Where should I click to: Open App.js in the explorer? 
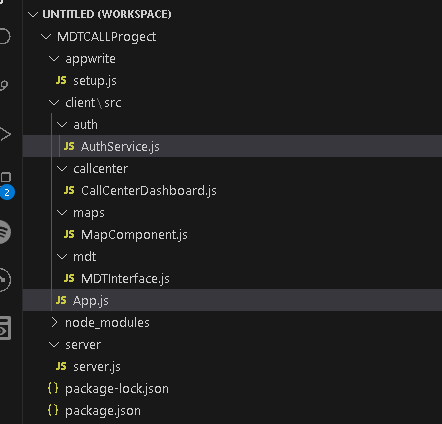[x=232, y=300]
